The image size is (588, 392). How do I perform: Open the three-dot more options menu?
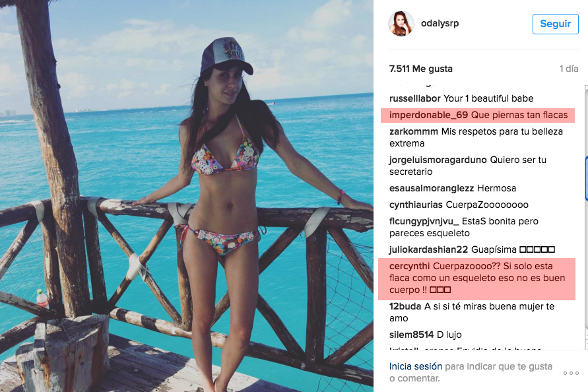[571, 373]
